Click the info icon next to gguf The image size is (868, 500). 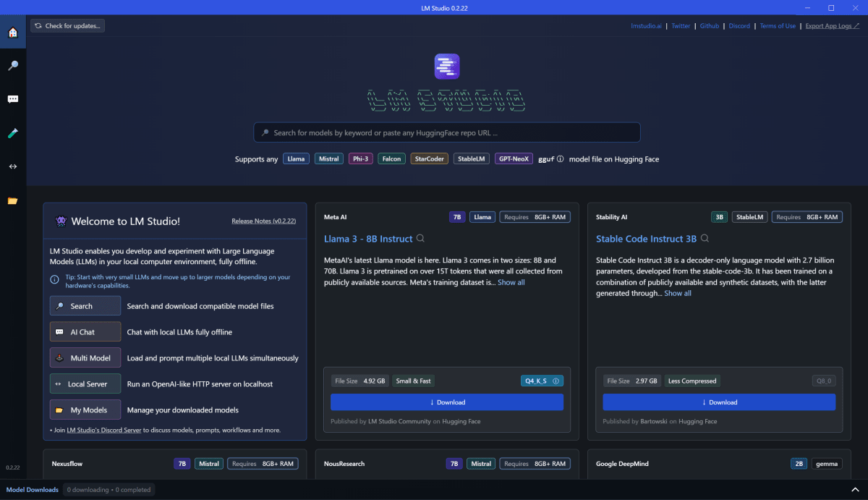coord(561,159)
